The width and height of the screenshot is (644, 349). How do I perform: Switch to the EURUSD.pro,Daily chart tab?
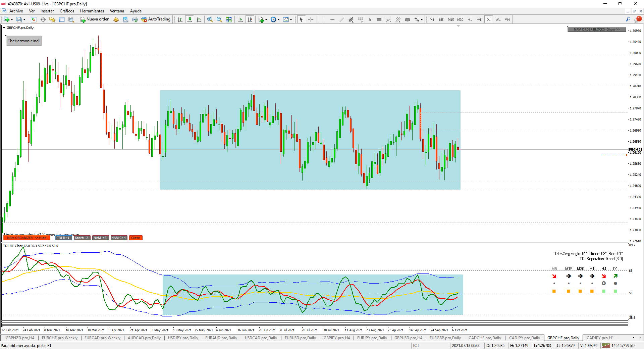[x=300, y=338]
